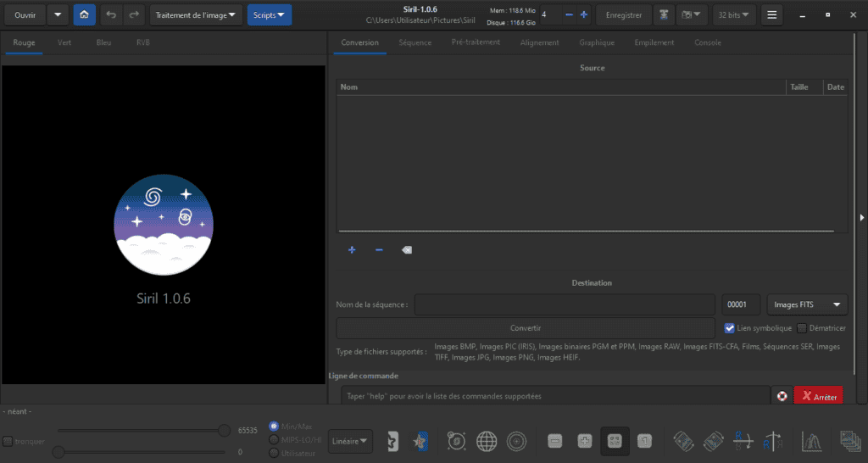Select the Min/Max radio button

pos(274,426)
